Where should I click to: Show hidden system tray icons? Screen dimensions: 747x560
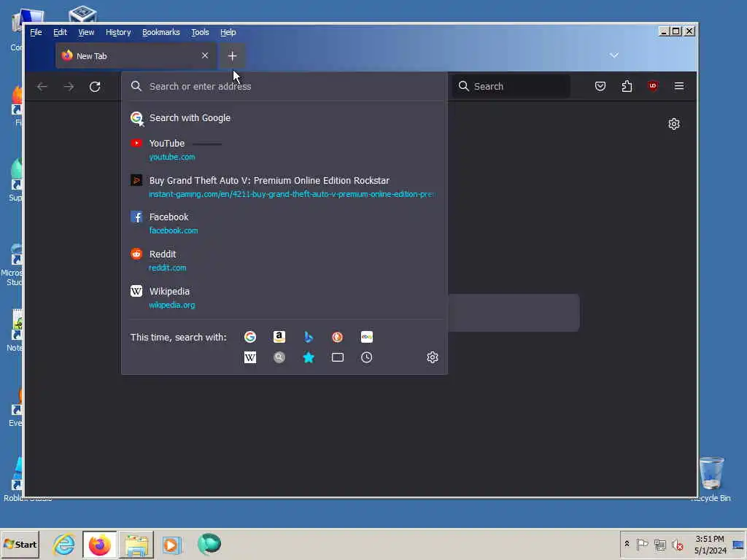click(x=627, y=544)
